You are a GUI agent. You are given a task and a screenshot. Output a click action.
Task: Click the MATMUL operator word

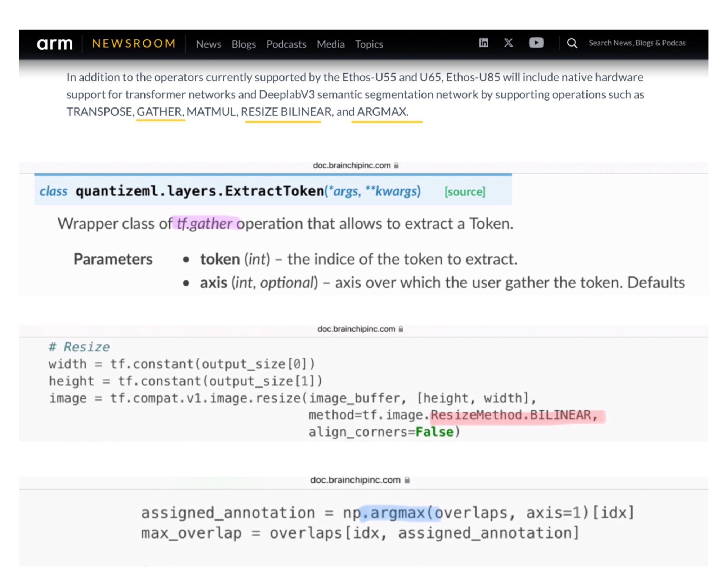(211, 112)
